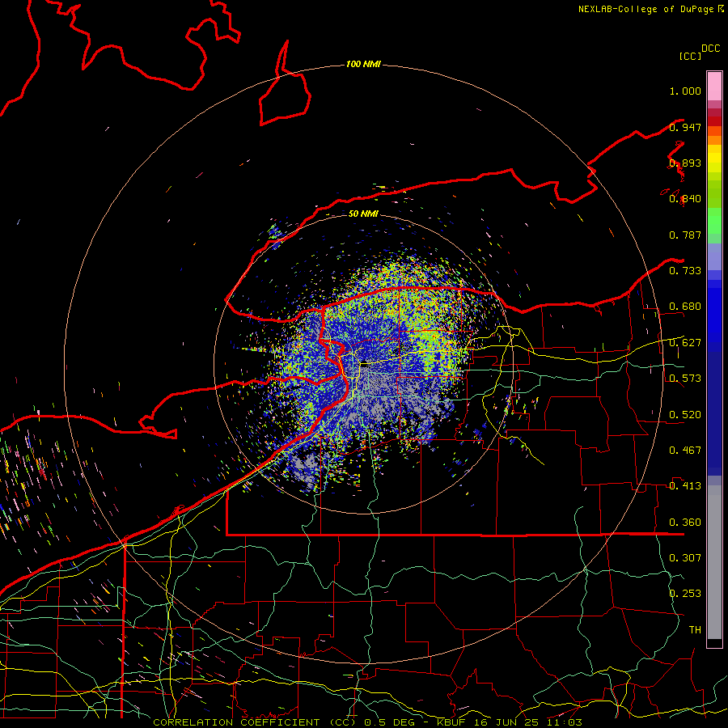Select the 0.413 scale value
Image resolution: width=728 pixels, height=728 pixels.
(x=685, y=485)
